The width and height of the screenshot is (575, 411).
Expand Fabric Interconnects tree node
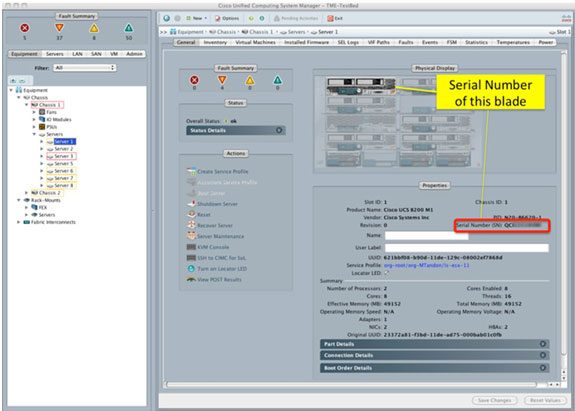click(x=19, y=222)
